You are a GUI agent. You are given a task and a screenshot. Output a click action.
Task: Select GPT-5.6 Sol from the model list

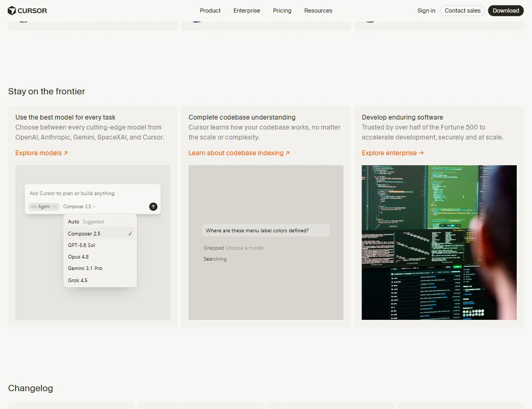pyautogui.click(x=100, y=245)
